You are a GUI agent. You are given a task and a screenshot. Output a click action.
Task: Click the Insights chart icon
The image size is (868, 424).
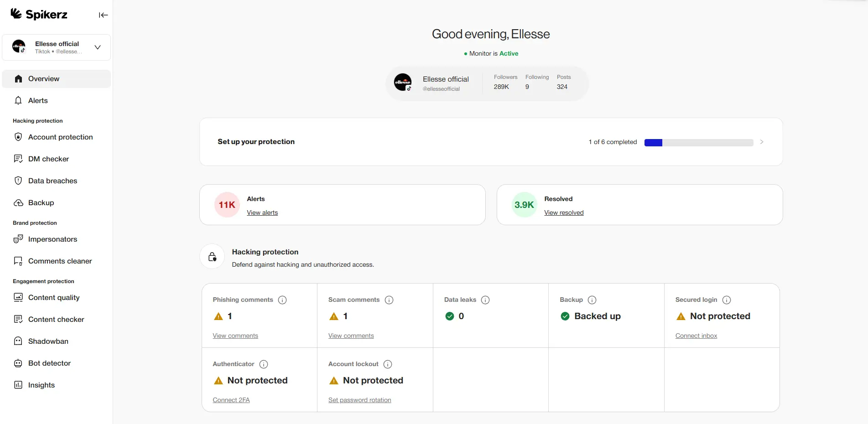coord(18,385)
